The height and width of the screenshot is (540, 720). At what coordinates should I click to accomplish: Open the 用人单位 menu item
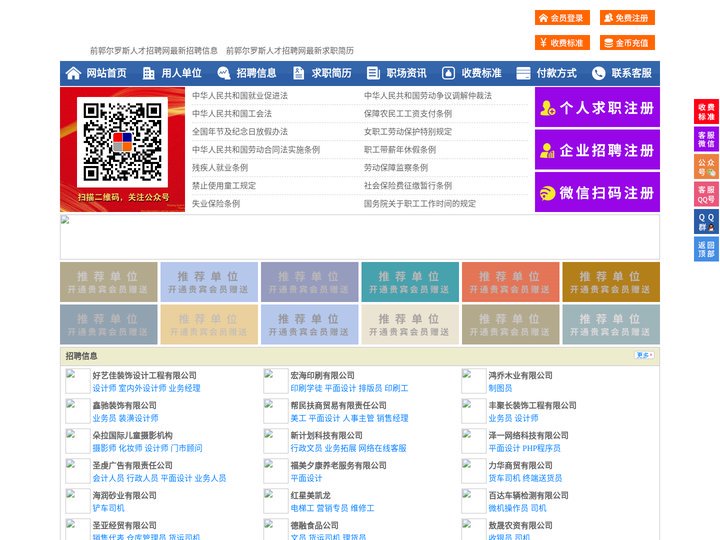181,73
